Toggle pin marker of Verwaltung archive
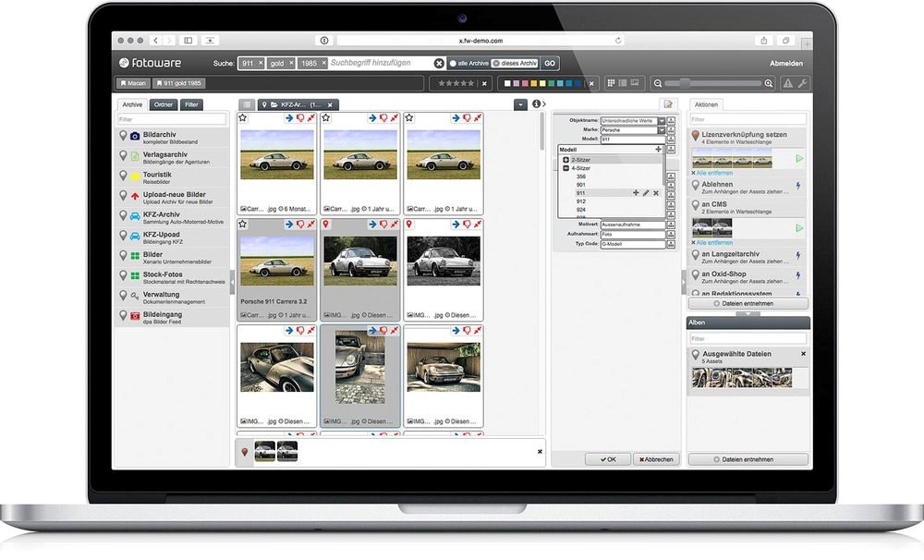924x560 pixels. tap(123, 296)
